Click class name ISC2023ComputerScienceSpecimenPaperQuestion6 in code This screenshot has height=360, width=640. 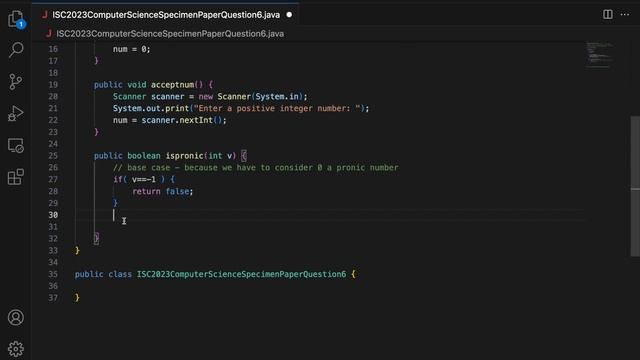[x=241, y=274]
